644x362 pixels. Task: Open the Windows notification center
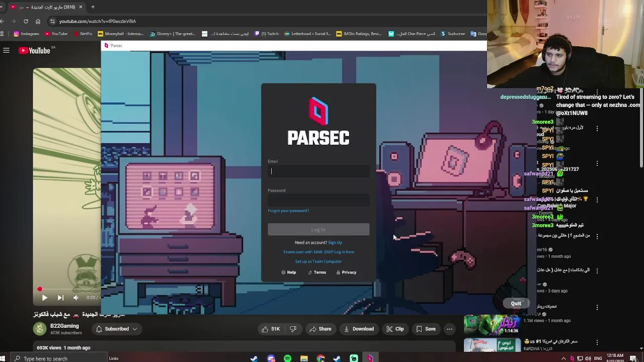[633, 358]
